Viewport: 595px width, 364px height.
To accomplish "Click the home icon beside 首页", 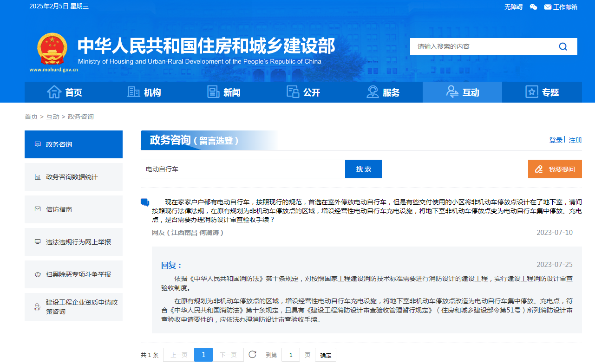I will point(54,92).
